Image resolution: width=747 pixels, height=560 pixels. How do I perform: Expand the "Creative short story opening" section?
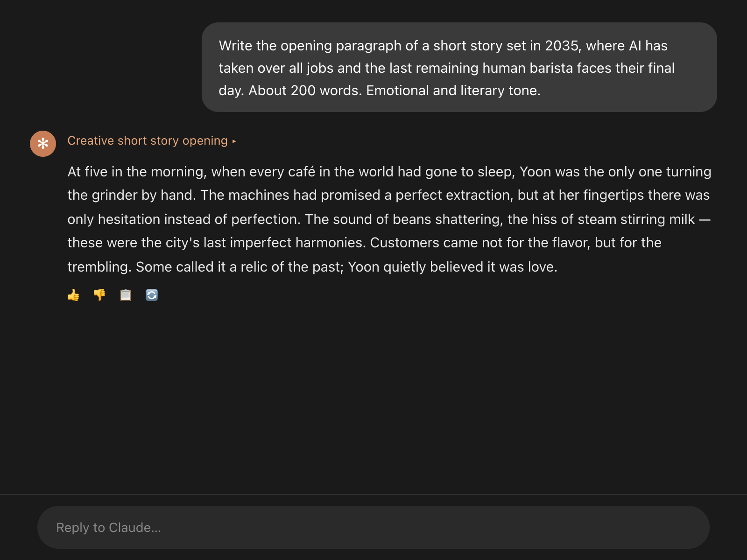(x=148, y=140)
